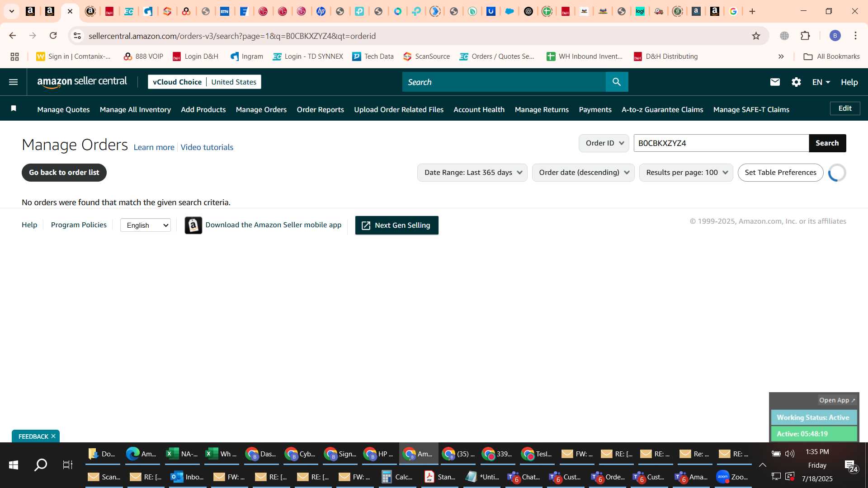View site information icon in address bar

click(x=77, y=36)
